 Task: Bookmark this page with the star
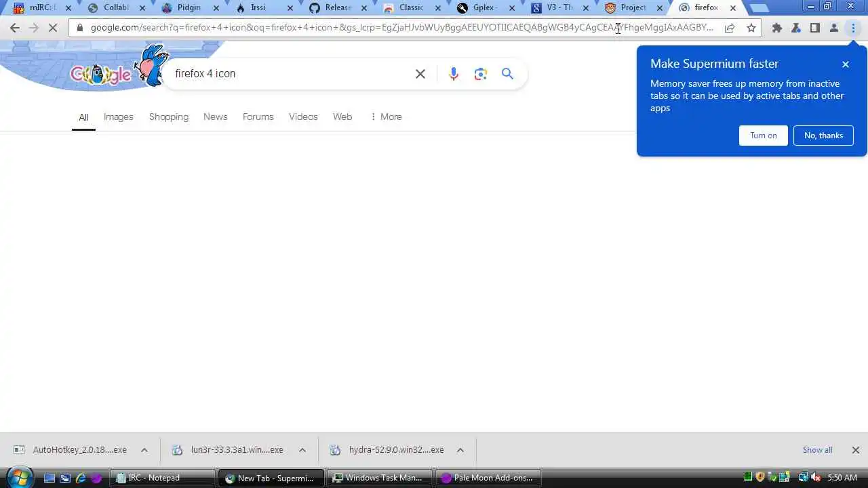(x=751, y=28)
